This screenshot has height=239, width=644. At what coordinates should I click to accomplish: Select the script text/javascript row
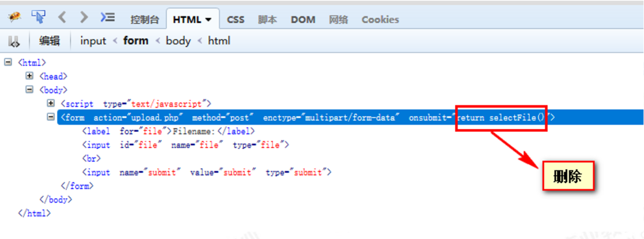point(136,104)
